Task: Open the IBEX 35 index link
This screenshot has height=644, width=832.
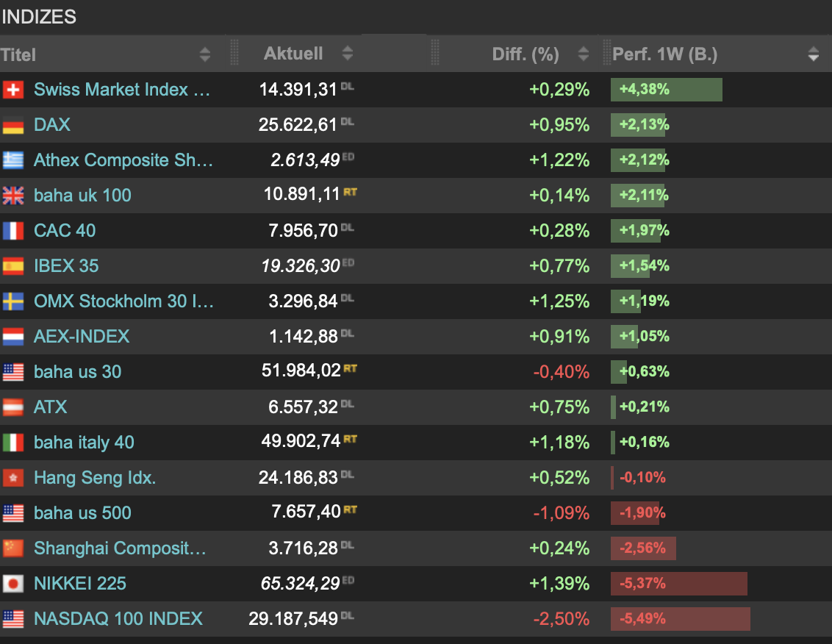Action: click(66, 266)
